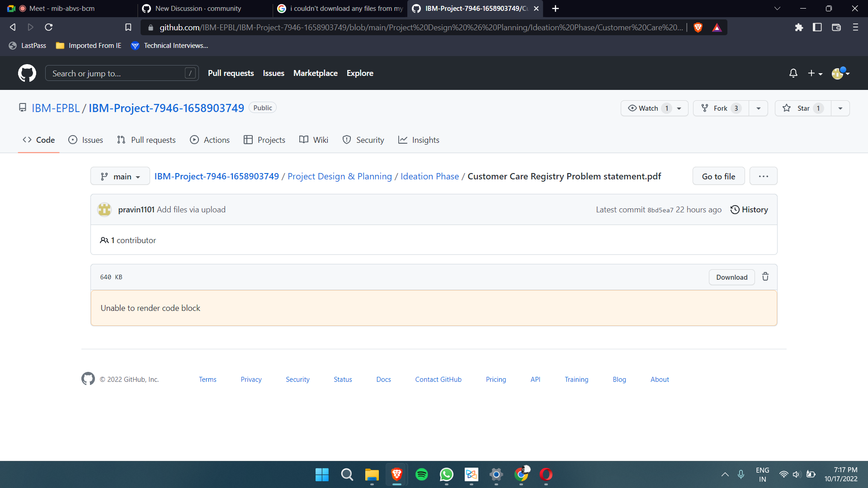The width and height of the screenshot is (868, 488).
Task: Switch to the Issues repository tab
Action: coord(85,140)
